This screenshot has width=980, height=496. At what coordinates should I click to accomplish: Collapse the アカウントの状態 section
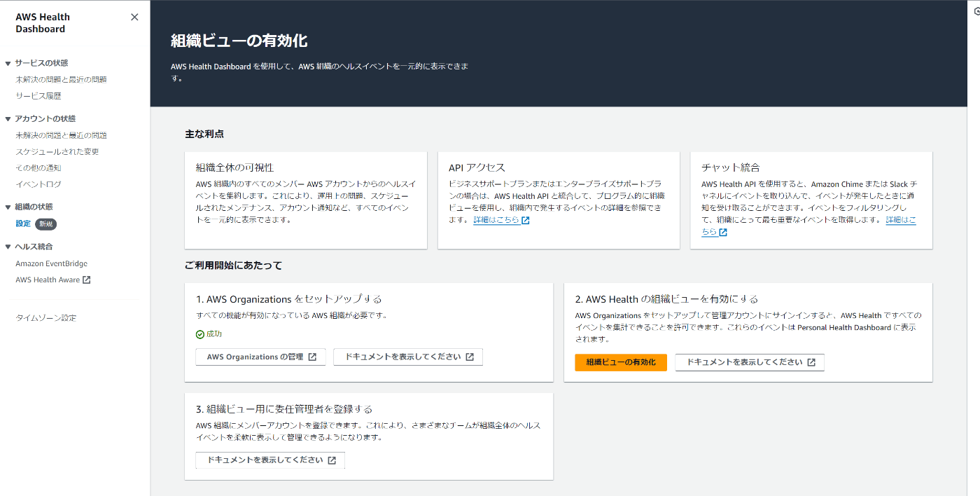tap(8, 119)
